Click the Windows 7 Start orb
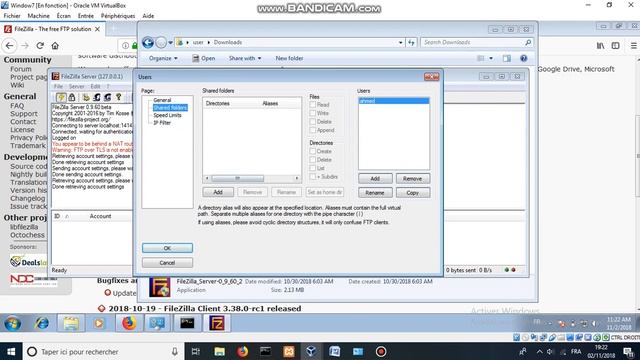 click(13, 323)
